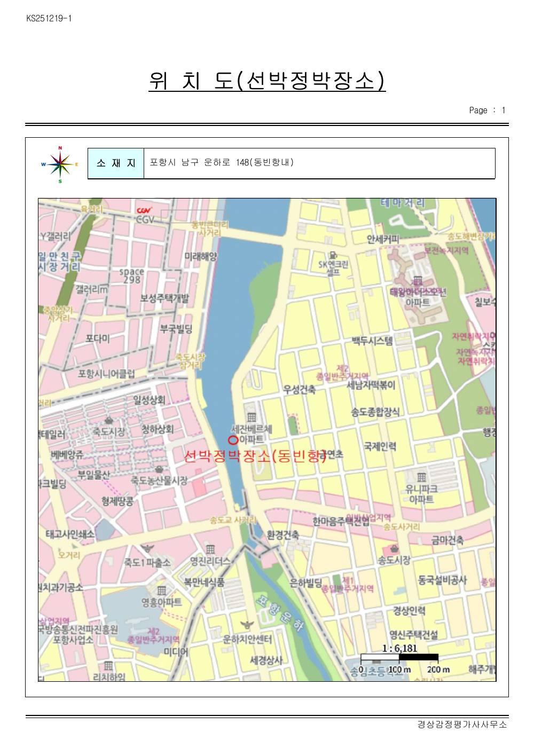534x756 pixels.
Task: Click the 한마음주택건업 map label
Action: (x=341, y=521)
